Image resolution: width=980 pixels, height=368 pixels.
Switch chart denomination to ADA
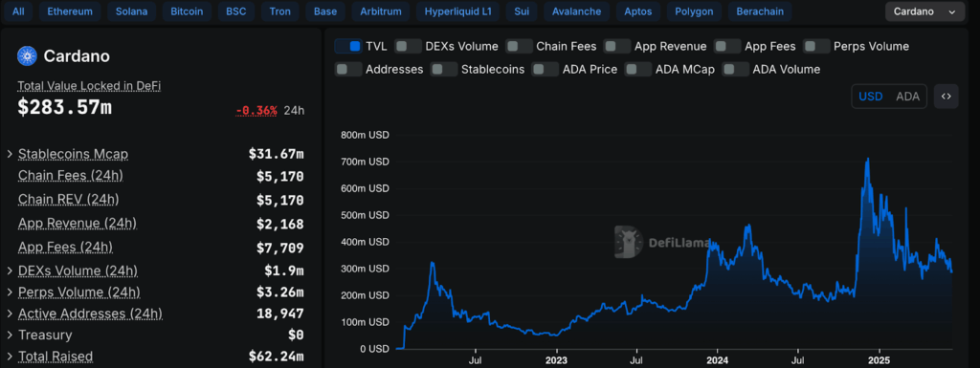tap(907, 97)
